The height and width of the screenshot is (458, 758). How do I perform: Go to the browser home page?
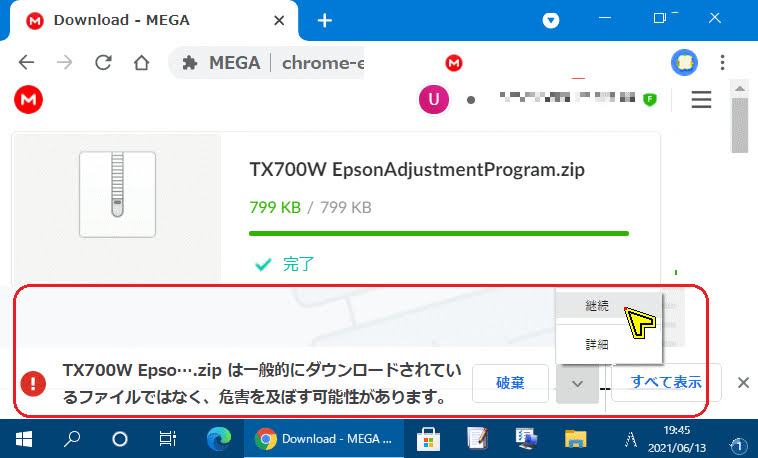point(141,62)
